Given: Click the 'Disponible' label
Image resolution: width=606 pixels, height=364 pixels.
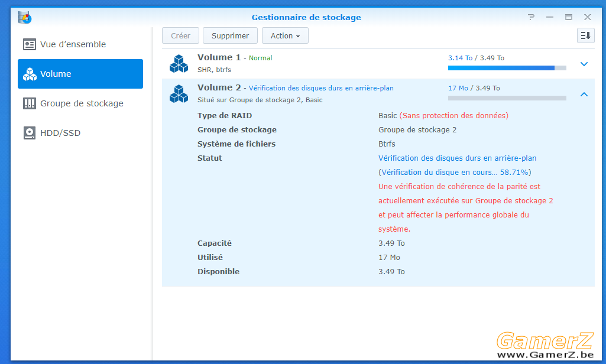Looking at the screenshot, I should [218, 272].
